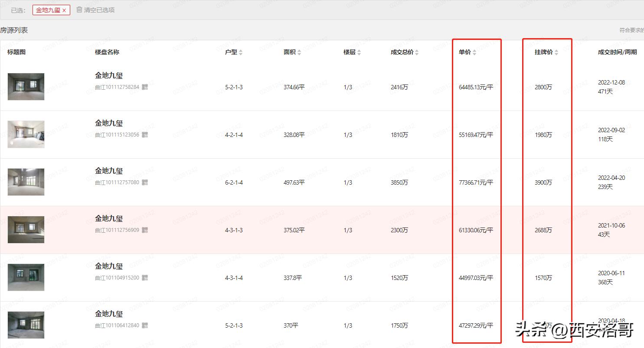Image resolution: width=644 pixels, height=348 pixels.
Task: Open 金地九玺 title above 曲江101115123056
Action: (109, 123)
